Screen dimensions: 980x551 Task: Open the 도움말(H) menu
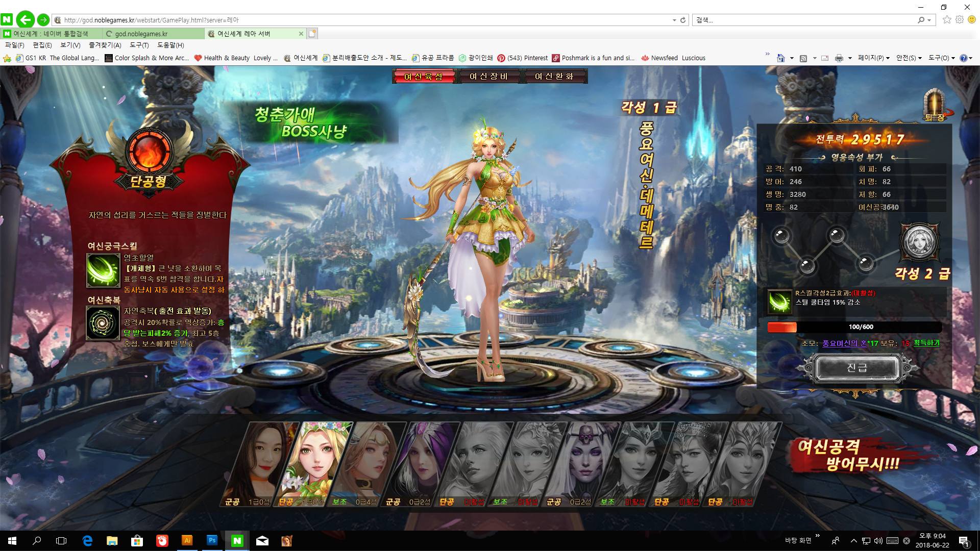pyautogui.click(x=170, y=45)
